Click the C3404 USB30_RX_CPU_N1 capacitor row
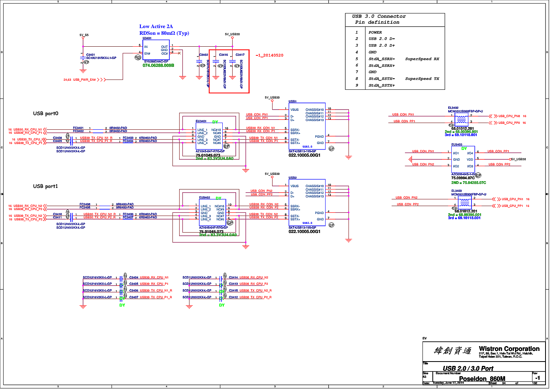 (x=126, y=278)
